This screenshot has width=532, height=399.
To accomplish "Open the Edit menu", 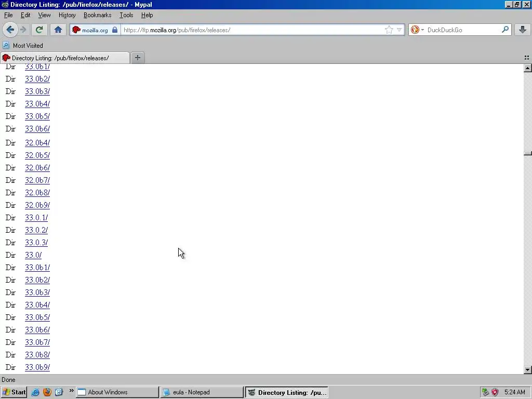I will tap(25, 15).
